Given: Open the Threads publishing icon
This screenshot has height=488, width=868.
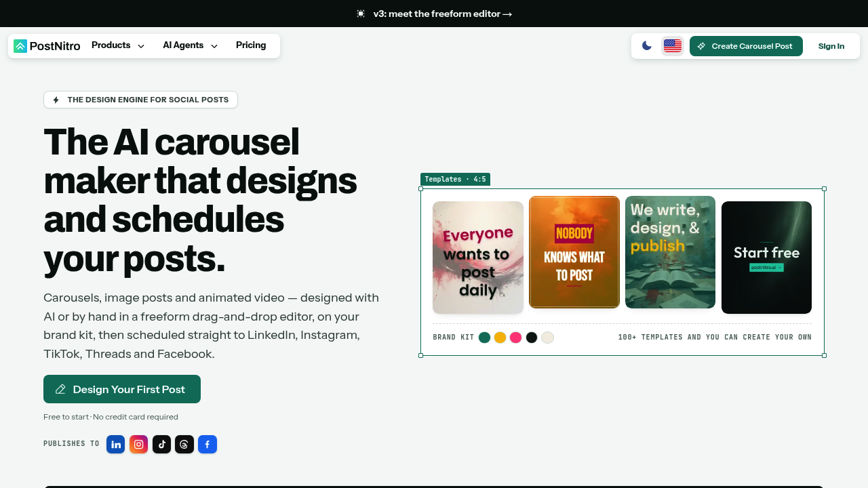Looking at the screenshot, I should 184,445.
